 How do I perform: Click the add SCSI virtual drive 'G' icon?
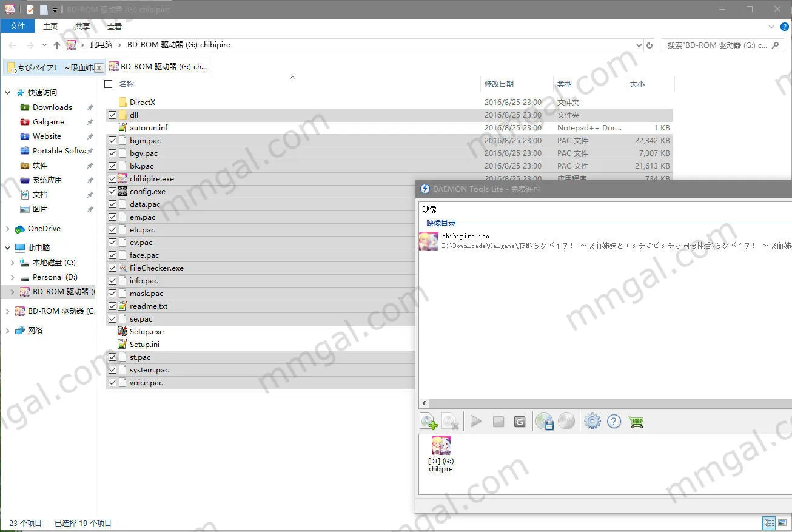coord(520,422)
